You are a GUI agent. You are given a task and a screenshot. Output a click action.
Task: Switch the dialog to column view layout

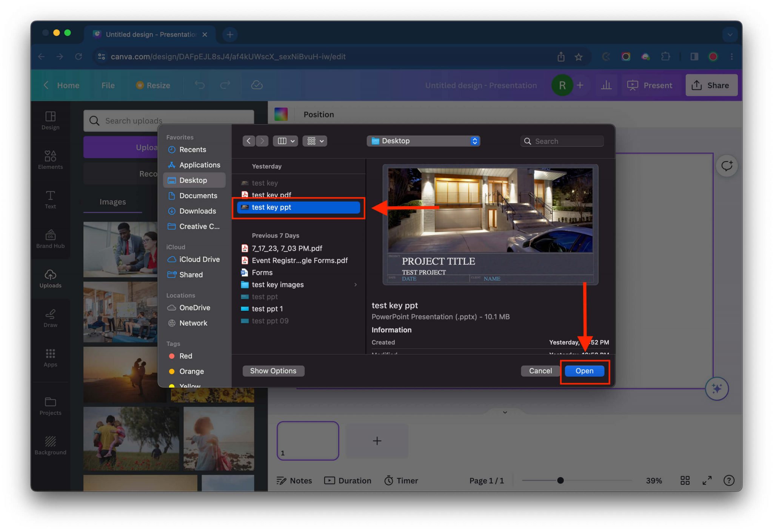tap(285, 141)
